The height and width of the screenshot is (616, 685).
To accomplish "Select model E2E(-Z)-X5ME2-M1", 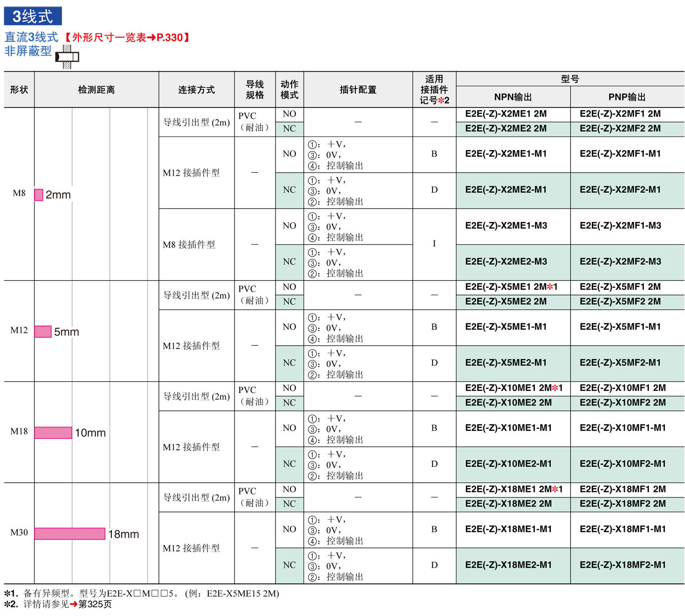I will point(506,363).
